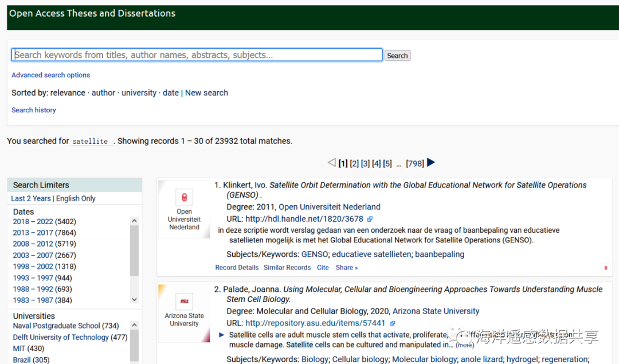Limit results to English Only
Image resolution: width=619 pixels, height=364 pixels.
coord(76,198)
